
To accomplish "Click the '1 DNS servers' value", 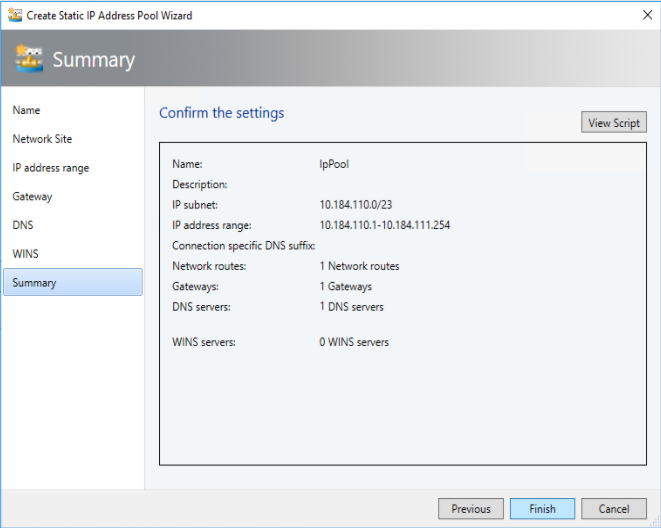I will (351, 307).
